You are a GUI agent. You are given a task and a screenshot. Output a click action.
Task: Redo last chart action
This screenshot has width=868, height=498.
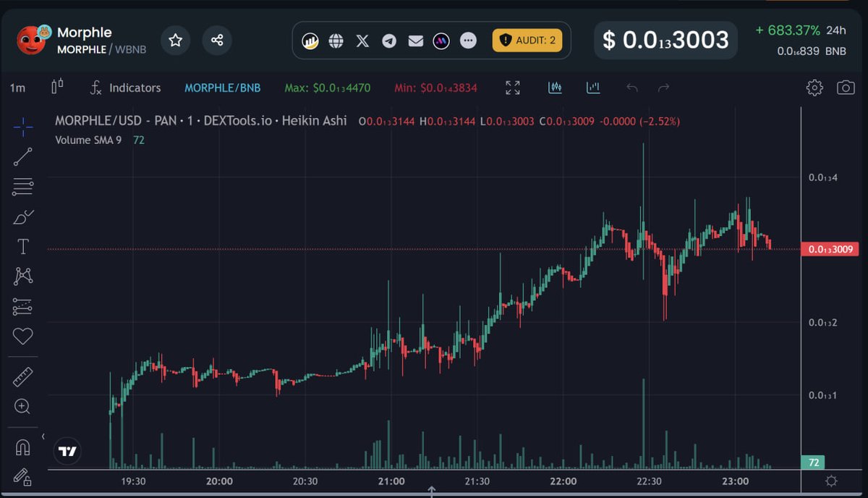(x=663, y=88)
